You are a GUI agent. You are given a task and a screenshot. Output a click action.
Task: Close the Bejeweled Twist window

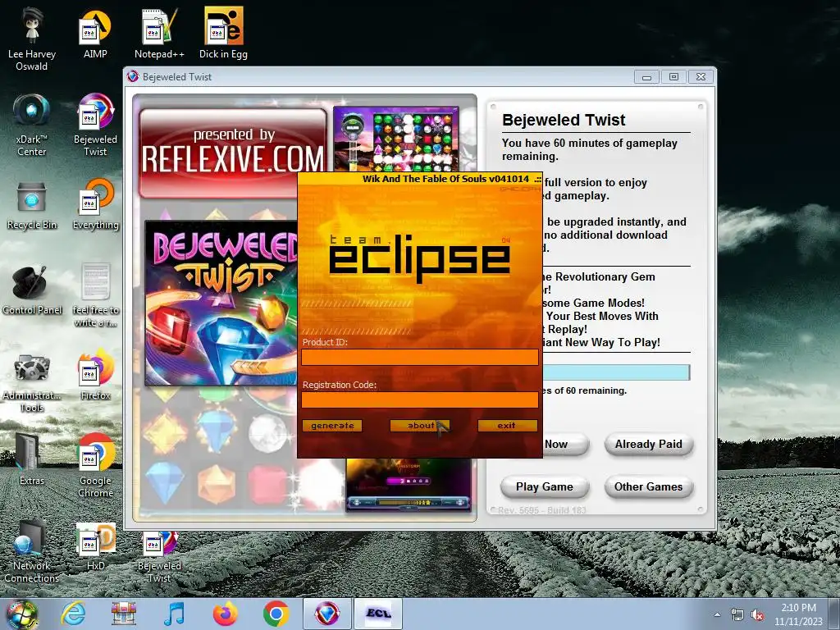click(x=701, y=77)
